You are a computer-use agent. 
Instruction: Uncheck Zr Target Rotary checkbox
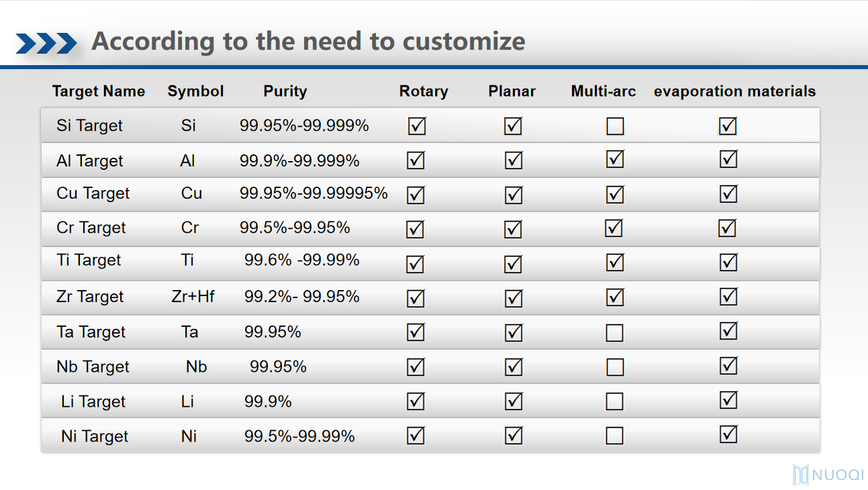[x=416, y=298]
